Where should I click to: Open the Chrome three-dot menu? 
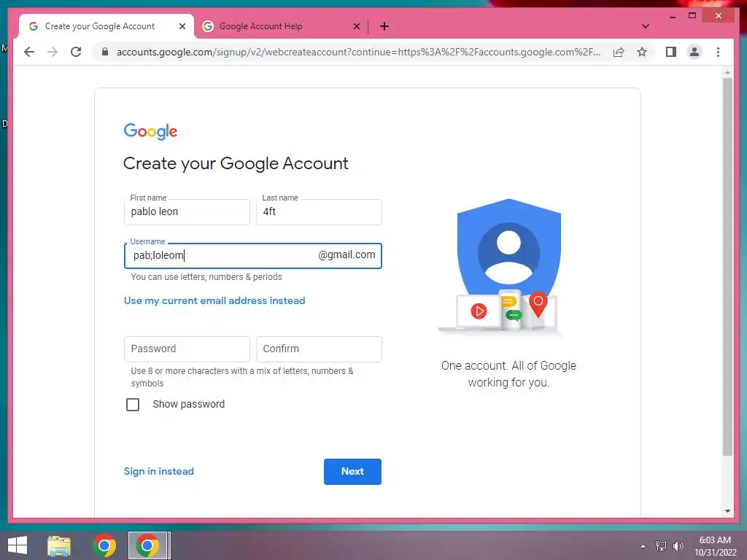(718, 52)
